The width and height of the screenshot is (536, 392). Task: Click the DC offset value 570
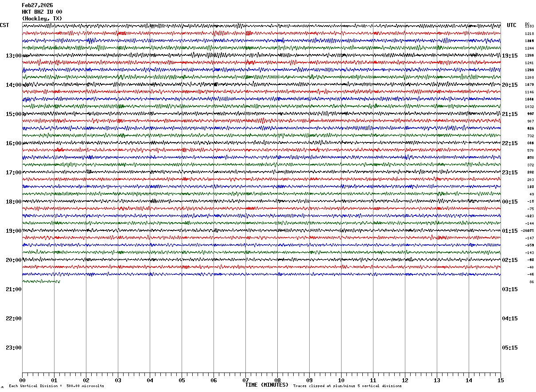pos(530,150)
